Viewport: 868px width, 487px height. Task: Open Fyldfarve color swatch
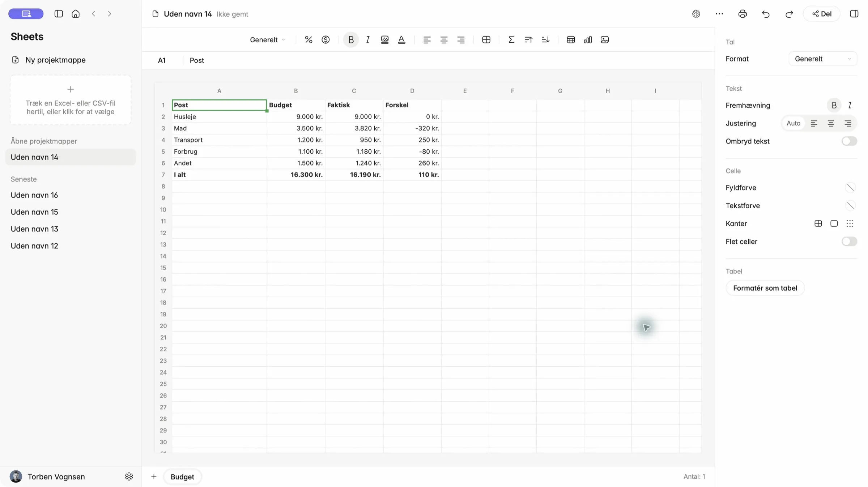(850, 188)
